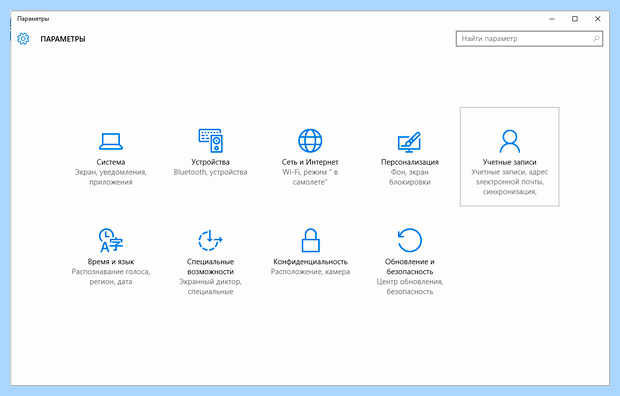The image size is (620, 396).
Task: Click the ПАРАМЕТРЫ header text
Action: [63, 39]
